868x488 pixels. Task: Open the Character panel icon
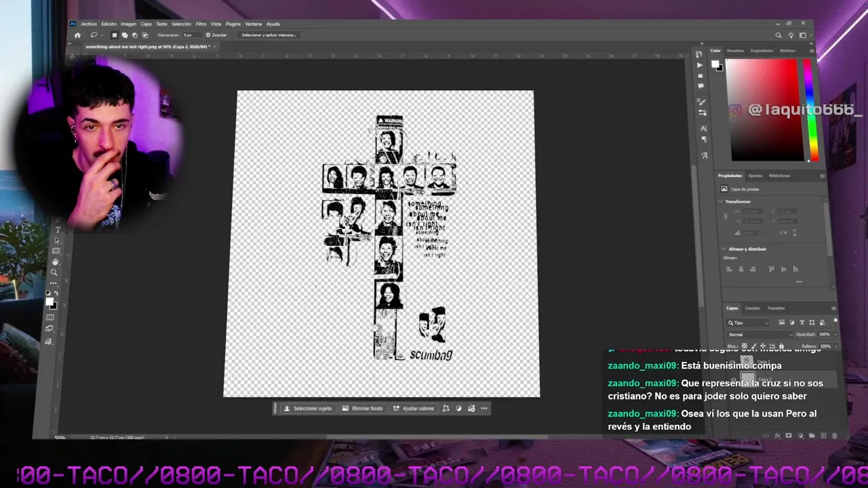[x=703, y=128]
